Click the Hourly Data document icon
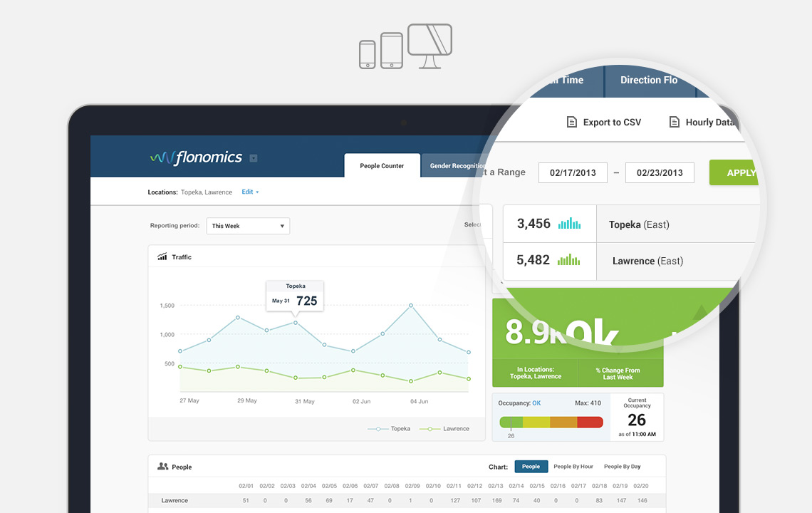812x513 pixels. click(672, 122)
